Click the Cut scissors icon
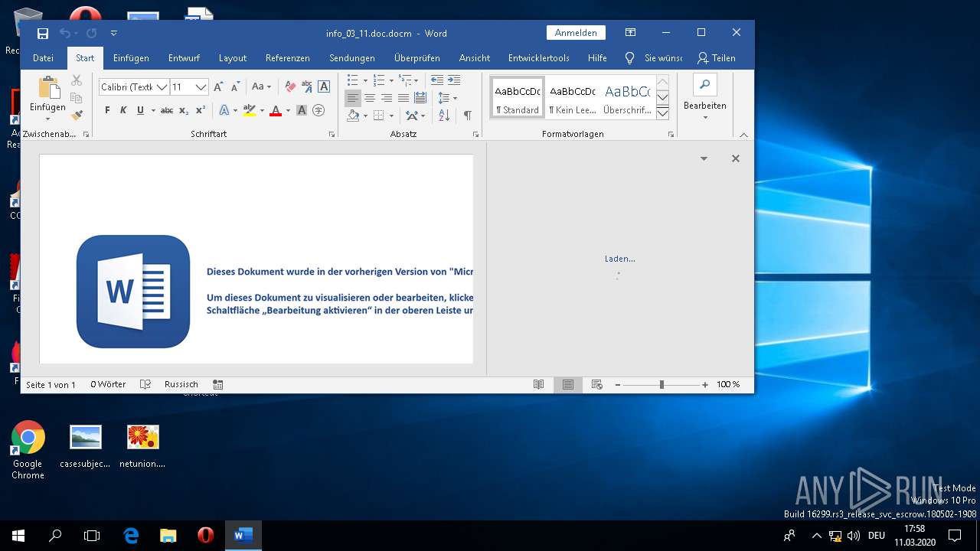The image size is (980, 551). click(77, 80)
